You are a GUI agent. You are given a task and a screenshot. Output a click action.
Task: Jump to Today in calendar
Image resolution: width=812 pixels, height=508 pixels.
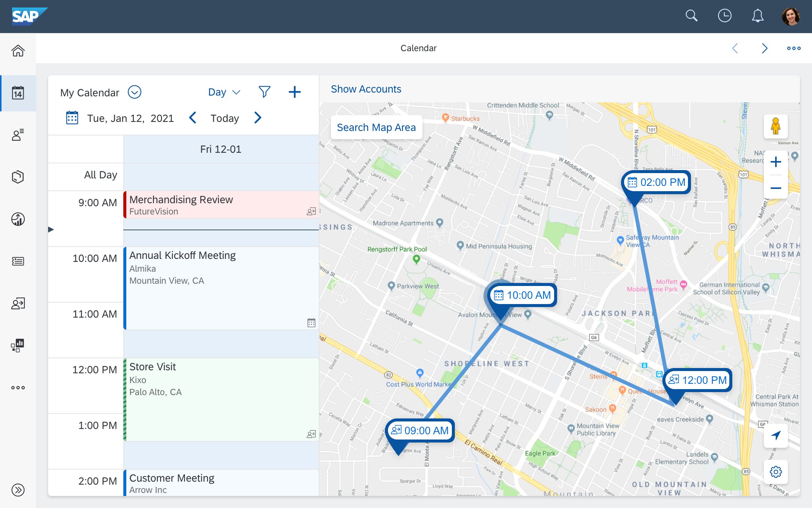[224, 118]
